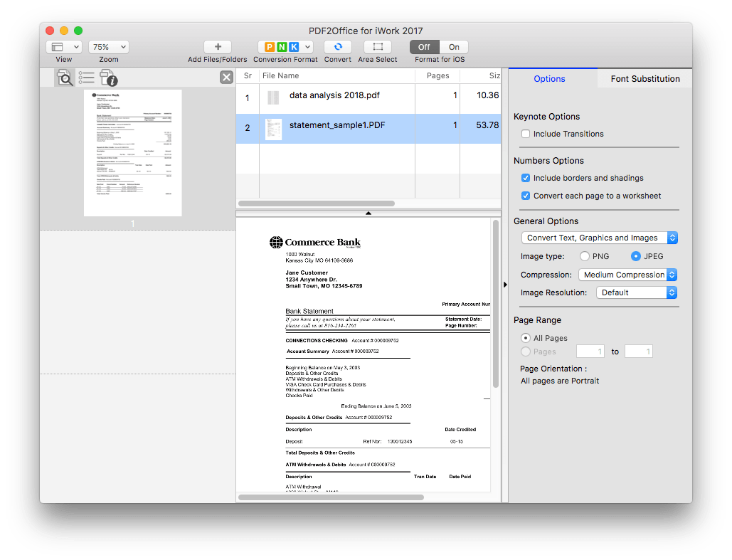732x560 pixels.
Task: Close the thumbnail sidebar with X
Action: [226, 78]
